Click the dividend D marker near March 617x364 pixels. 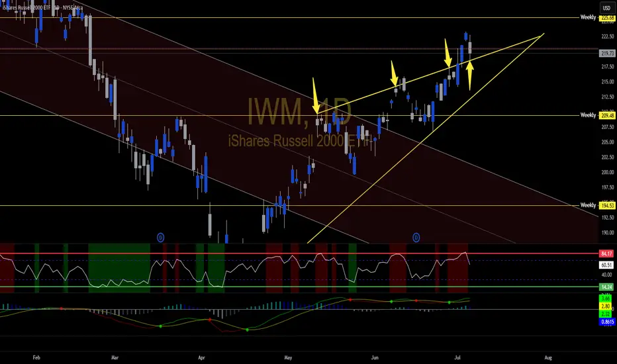tap(161, 238)
